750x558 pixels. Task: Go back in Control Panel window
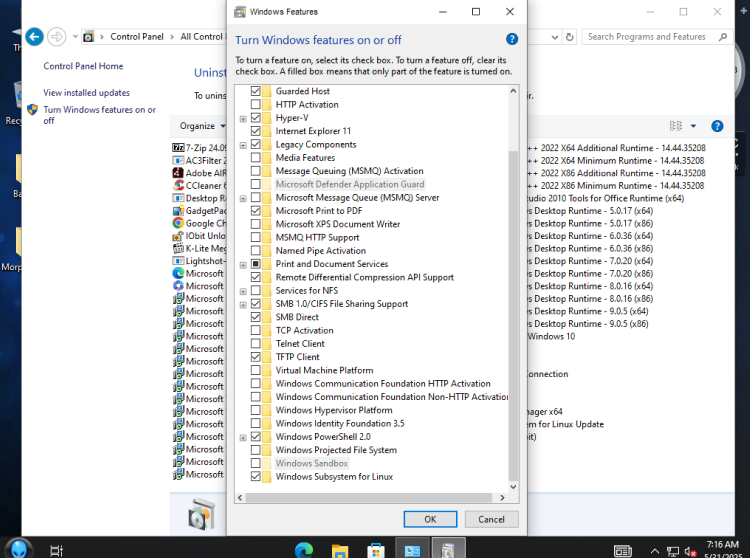click(34, 37)
